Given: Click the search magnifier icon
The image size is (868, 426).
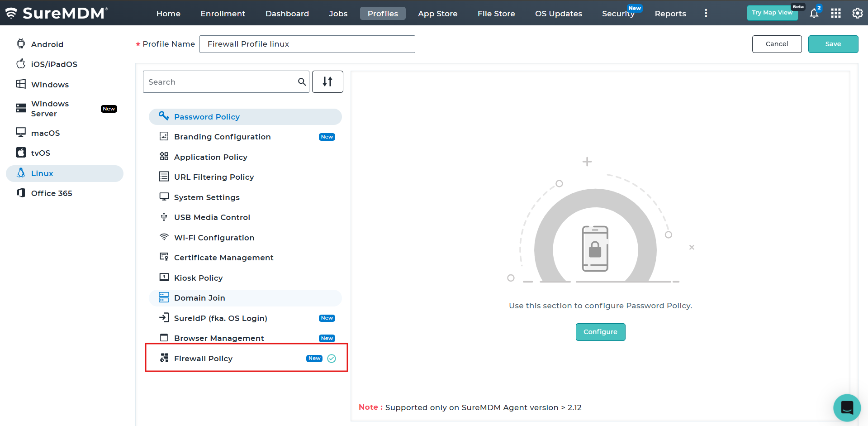Looking at the screenshot, I should tap(302, 82).
